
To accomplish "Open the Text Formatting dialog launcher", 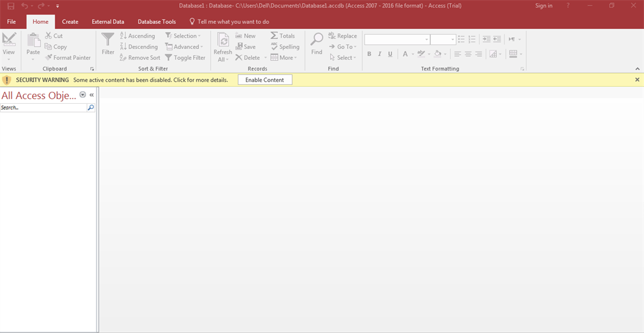I will [523, 69].
